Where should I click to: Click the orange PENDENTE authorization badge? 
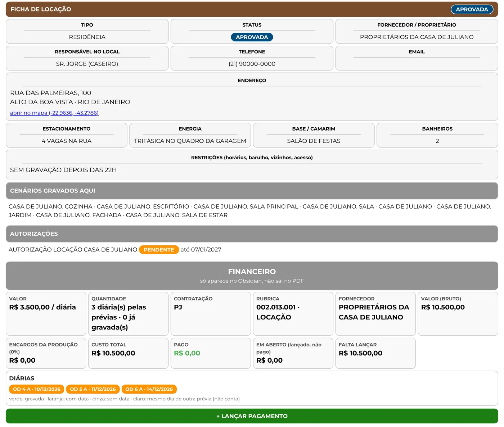click(159, 250)
